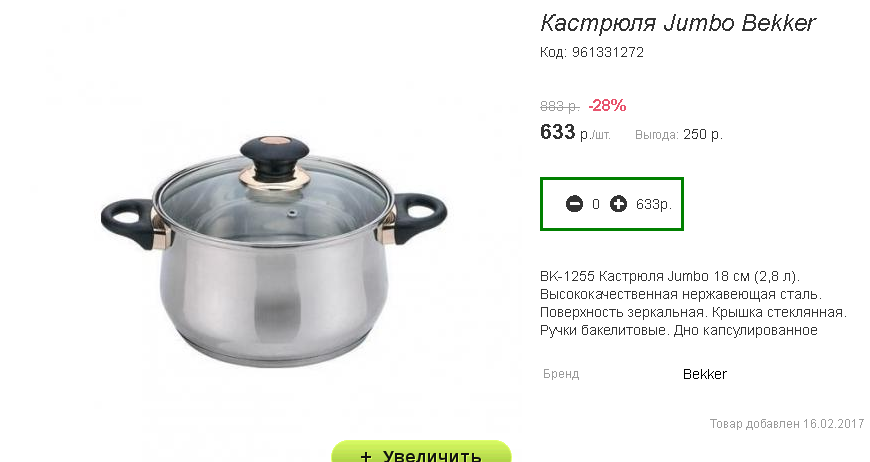Click the crossed-out 883 р. price
870x462 pixels.
coord(560,106)
